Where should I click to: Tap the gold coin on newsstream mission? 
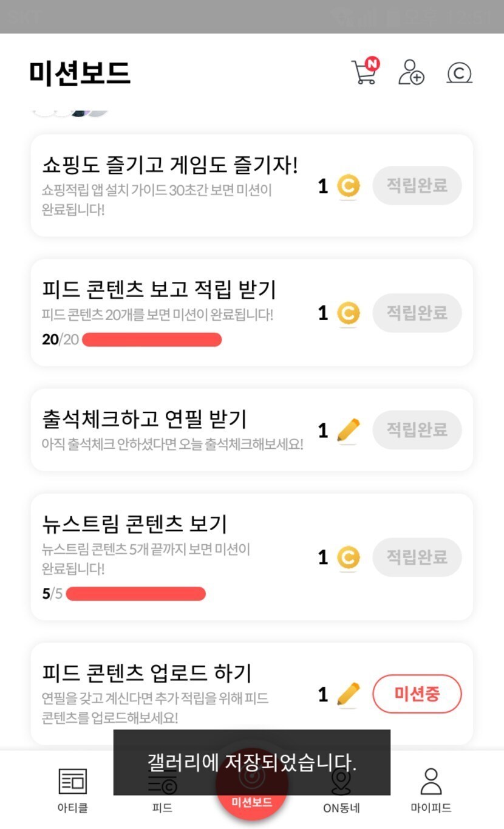point(348,558)
